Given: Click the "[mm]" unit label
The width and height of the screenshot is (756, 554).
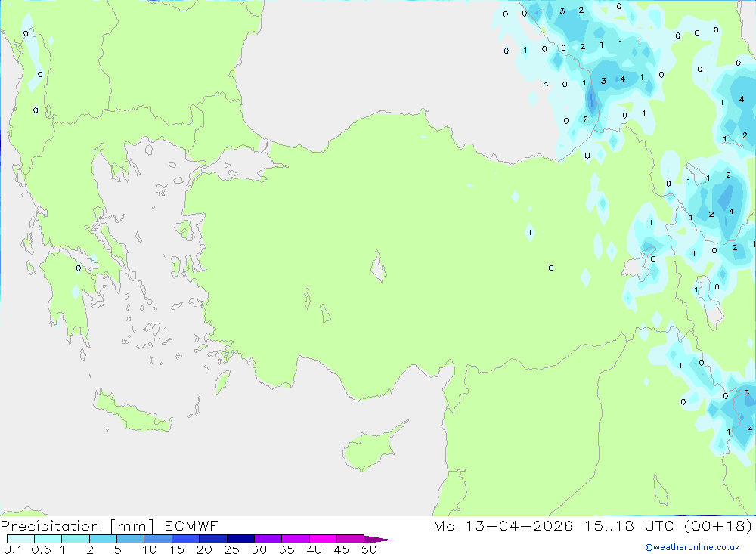Looking at the screenshot, I should pyautogui.click(x=132, y=526).
